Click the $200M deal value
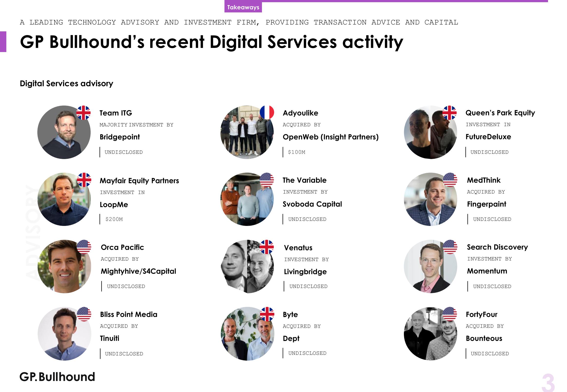567x392 pixels. click(114, 219)
